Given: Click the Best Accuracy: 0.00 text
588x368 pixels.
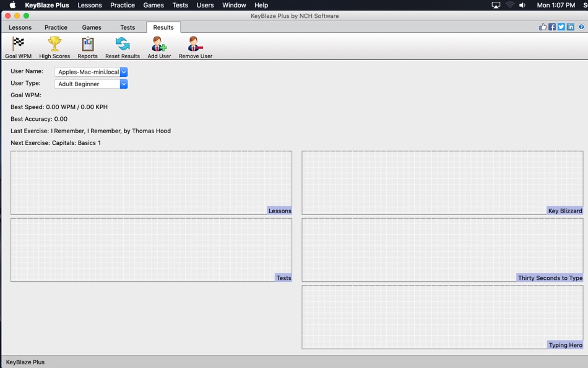Looking at the screenshot, I should 39,119.
